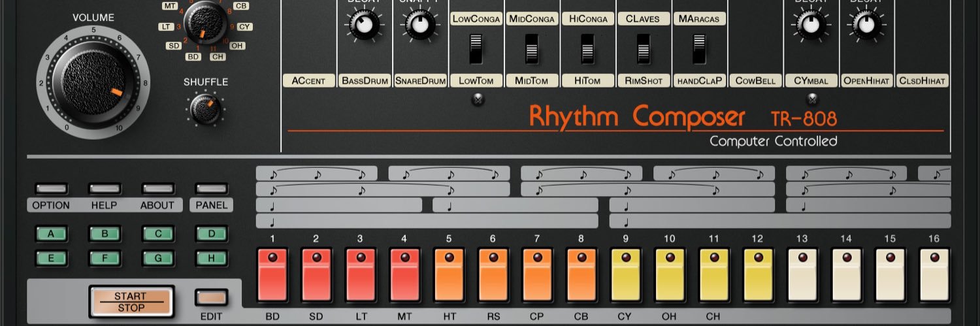Screen dimensions: 980x326
Task: Flip the MidConga / MidTom switch
Action: (x=532, y=49)
